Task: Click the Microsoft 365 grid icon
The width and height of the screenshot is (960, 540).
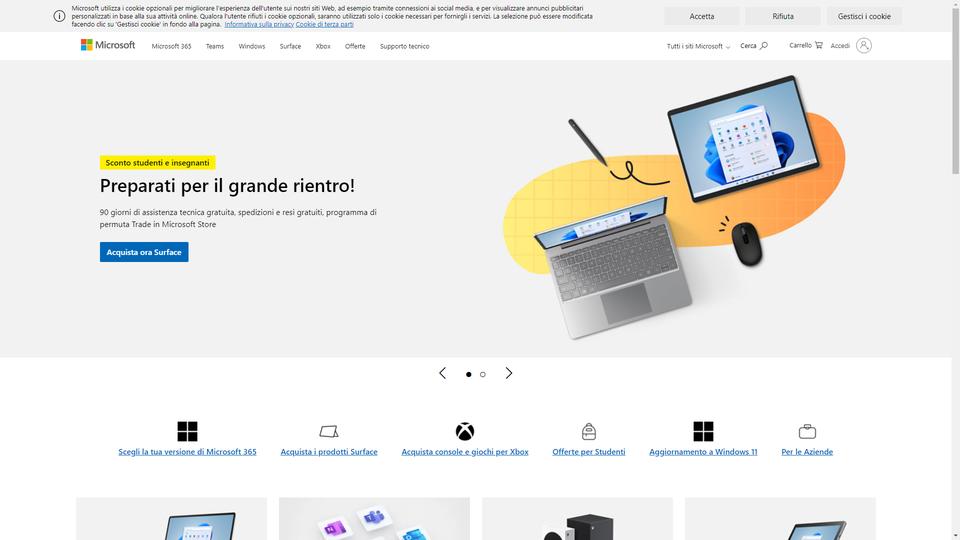Action: [x=187, y=431]
